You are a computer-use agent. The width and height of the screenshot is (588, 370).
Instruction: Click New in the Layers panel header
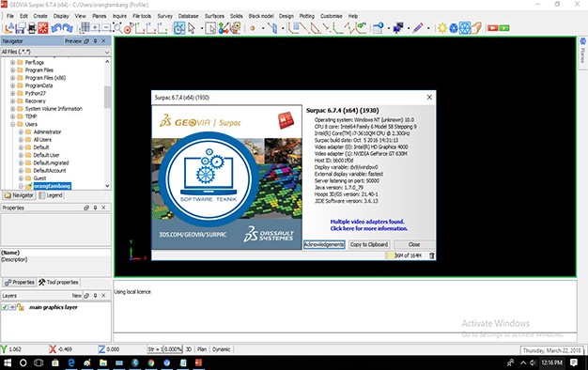click(x=76, y=296)
